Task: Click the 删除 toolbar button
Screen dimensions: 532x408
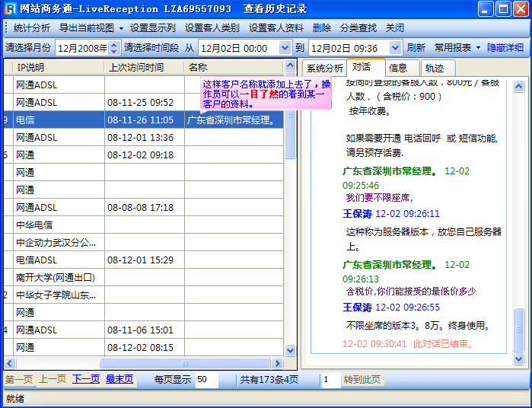Action: click(x=322, y=28)
